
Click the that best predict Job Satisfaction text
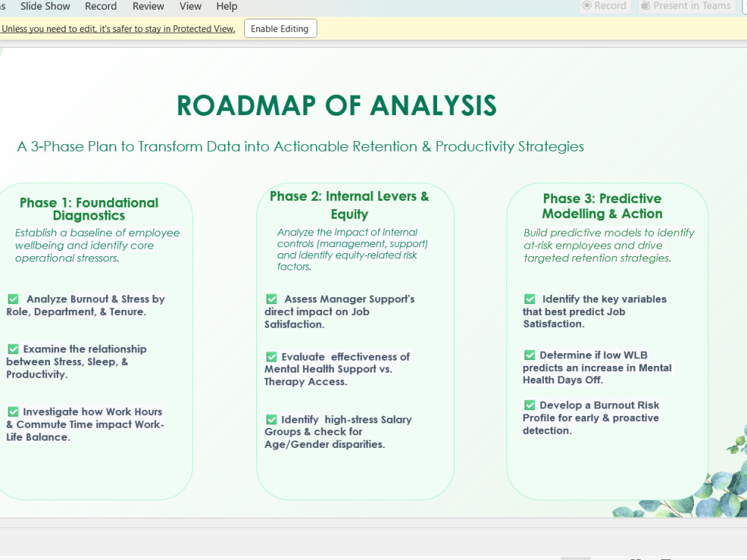click(x=574, y=317)
